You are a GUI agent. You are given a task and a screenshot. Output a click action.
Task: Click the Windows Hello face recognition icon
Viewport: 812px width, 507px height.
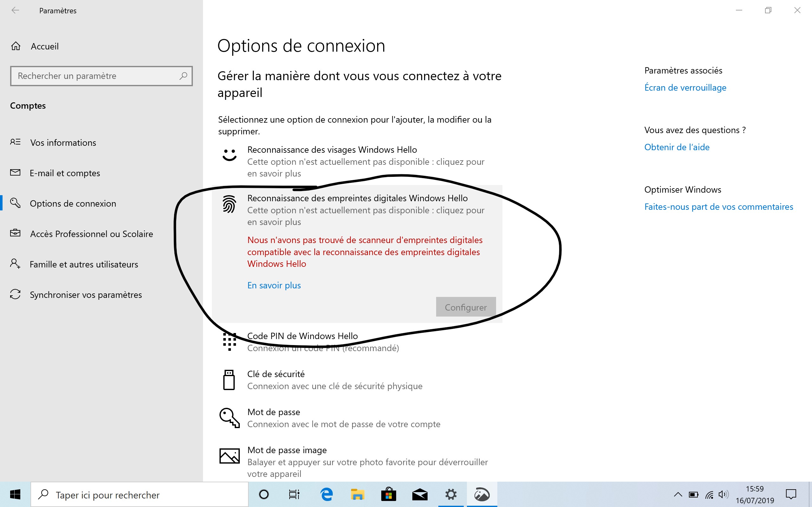click(x=230, y=155)
